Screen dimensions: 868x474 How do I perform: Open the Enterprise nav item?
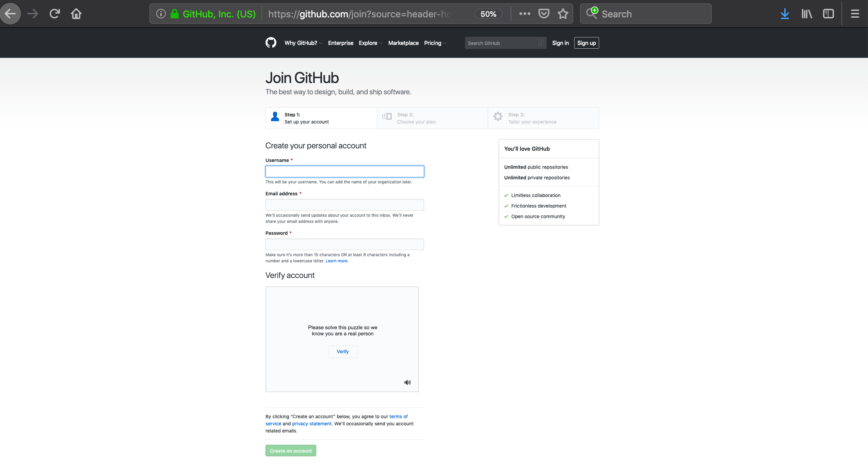click(x=341, y=43)
